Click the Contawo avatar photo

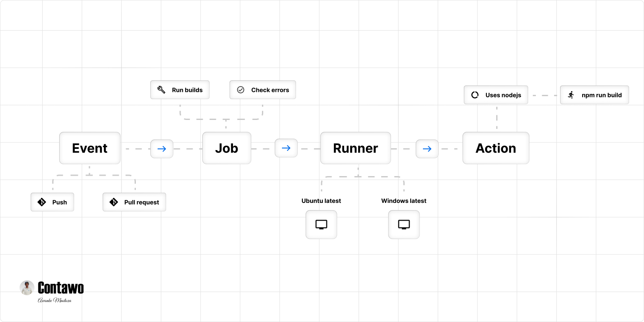tap(27, 288)
